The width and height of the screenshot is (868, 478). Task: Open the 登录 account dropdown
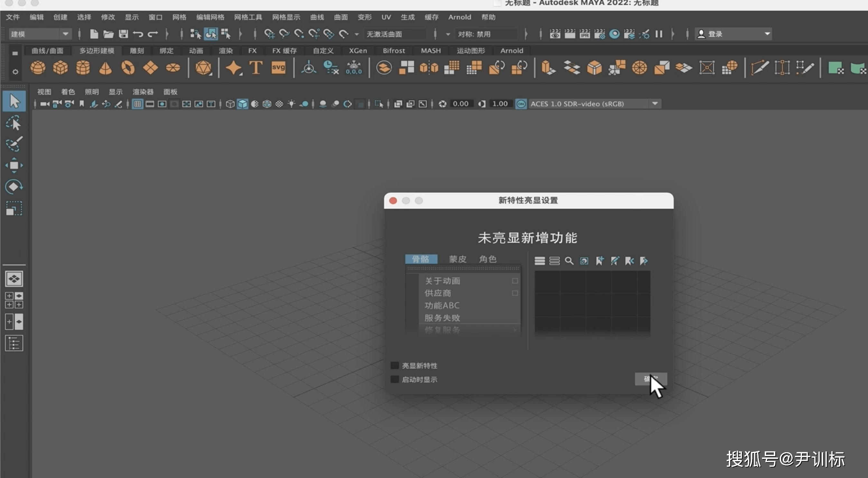click(x=734, y=34)
